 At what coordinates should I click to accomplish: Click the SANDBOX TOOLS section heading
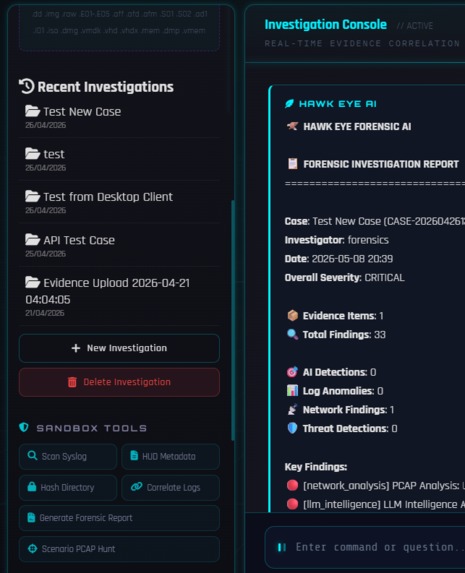pos(91,428)
